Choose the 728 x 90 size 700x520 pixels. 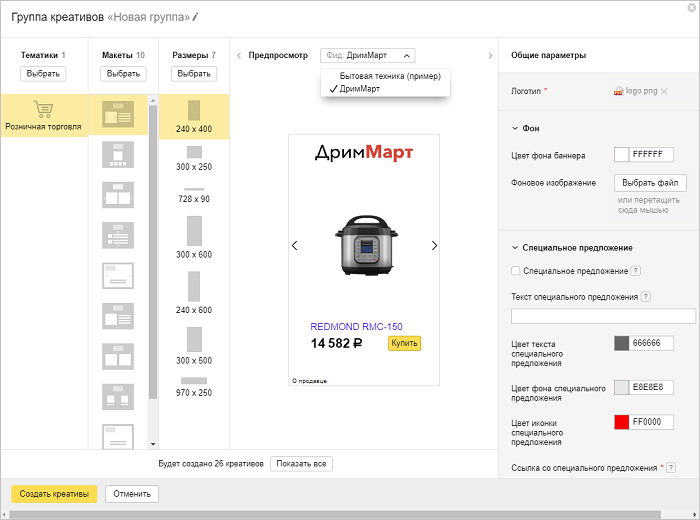(194, 196)
